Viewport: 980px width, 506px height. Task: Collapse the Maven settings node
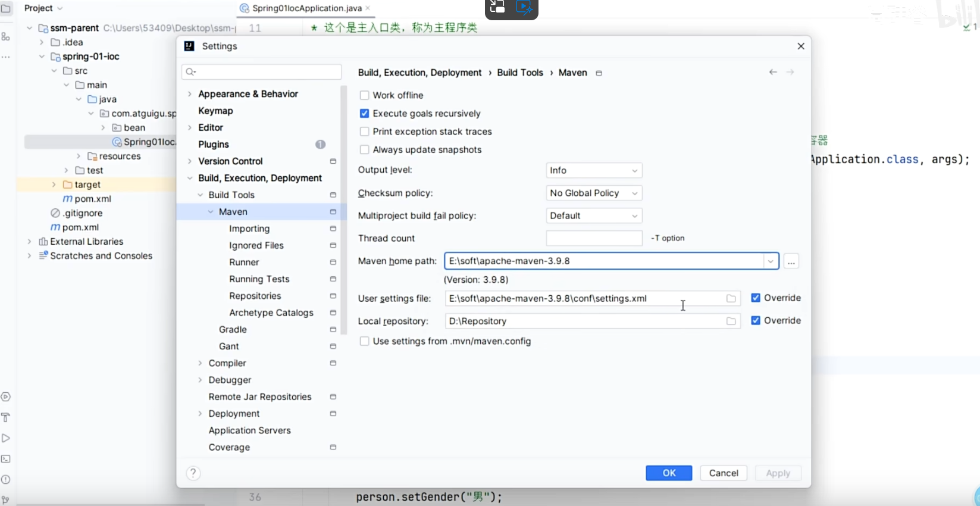coord(211,212)
